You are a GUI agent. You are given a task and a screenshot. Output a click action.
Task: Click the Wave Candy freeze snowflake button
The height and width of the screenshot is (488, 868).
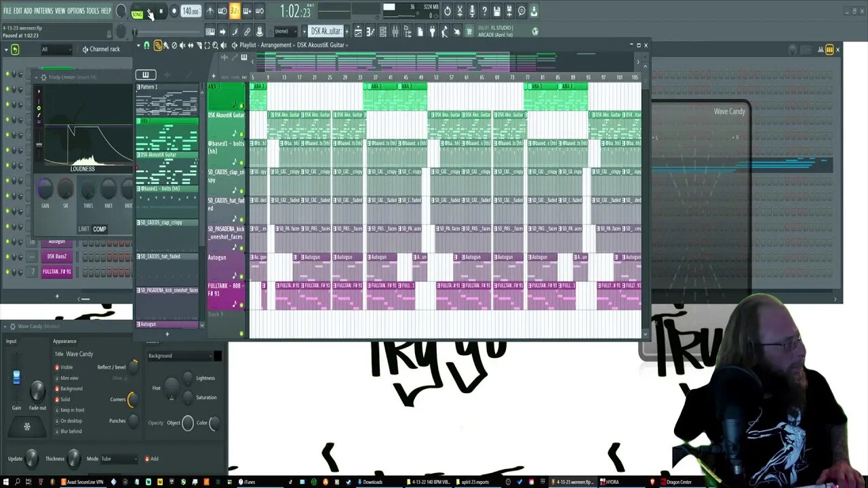[27, 426]
